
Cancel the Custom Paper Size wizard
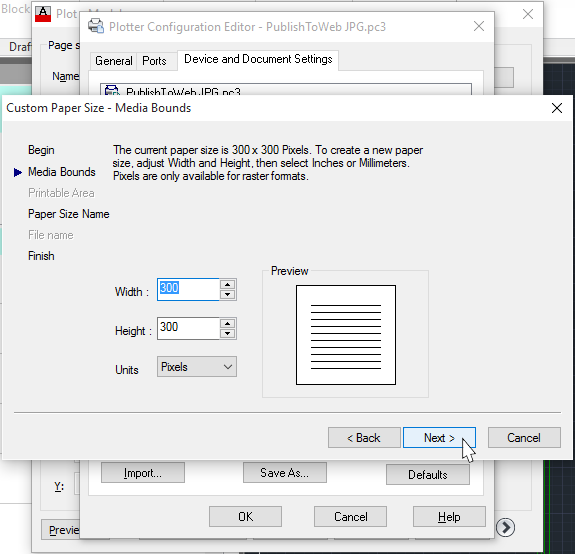[x=524, y=437]
